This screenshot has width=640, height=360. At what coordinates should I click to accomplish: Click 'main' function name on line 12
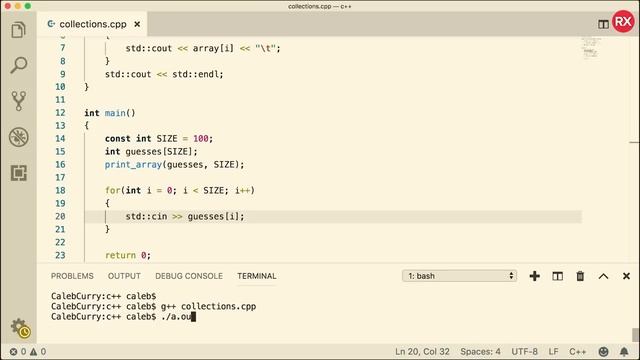(x=115, y=113)
